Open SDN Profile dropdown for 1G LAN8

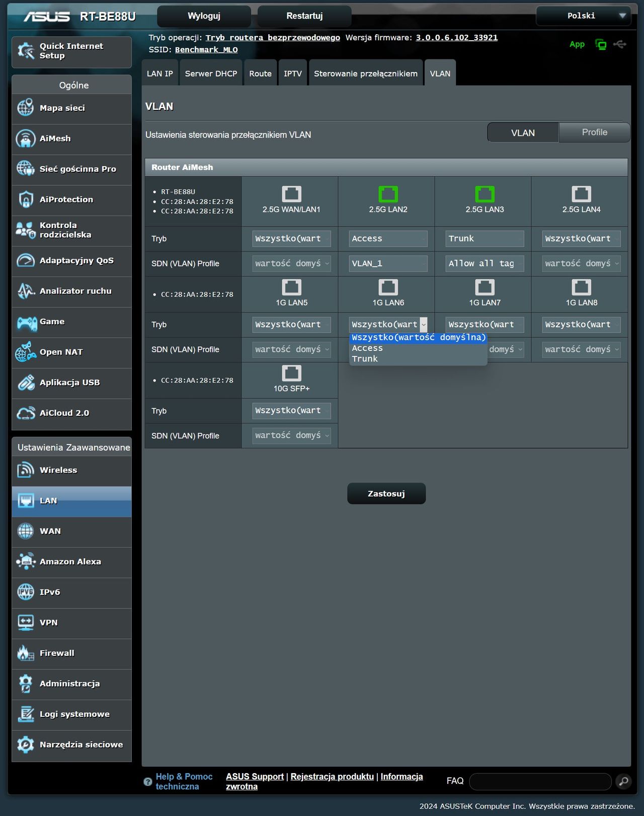click(x=581, y=349)
